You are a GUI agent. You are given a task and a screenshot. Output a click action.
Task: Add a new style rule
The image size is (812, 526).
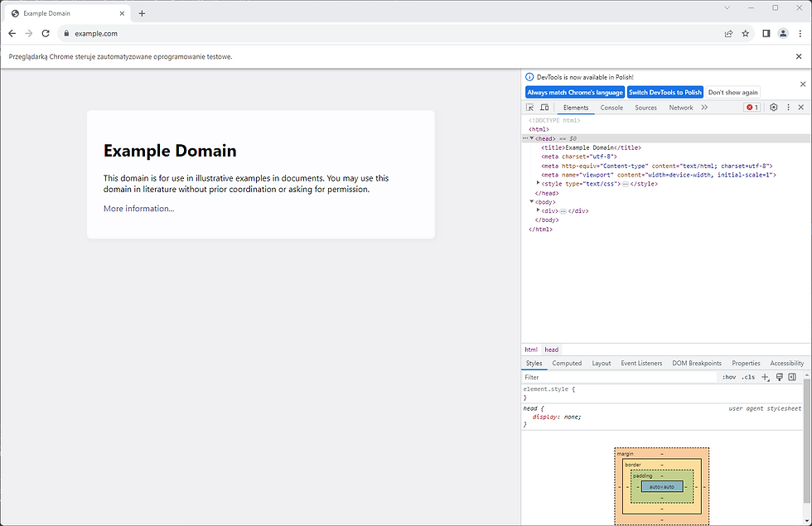click(x=766, y=378)
